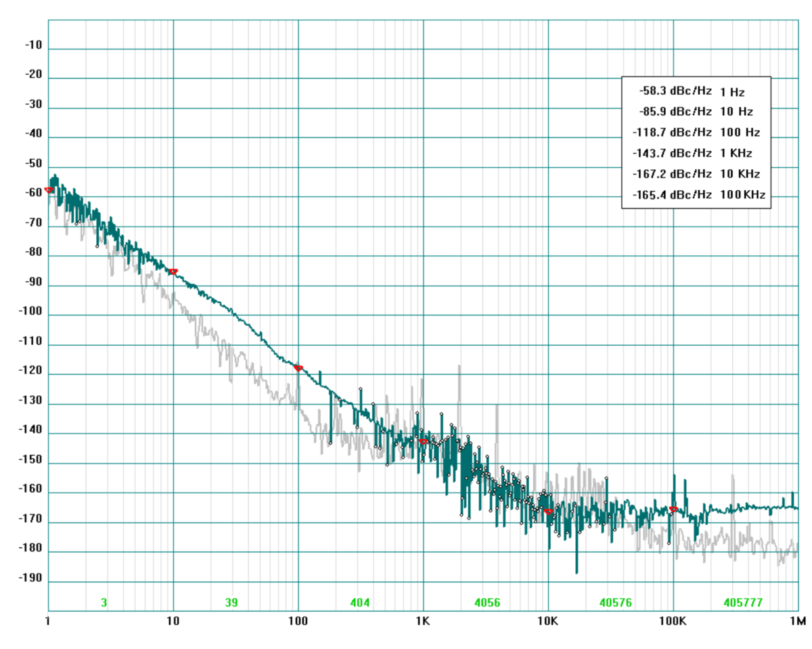Click the -70 y-axis label
The width and height of the screenshot is (812, 649).
pos(34,223)
